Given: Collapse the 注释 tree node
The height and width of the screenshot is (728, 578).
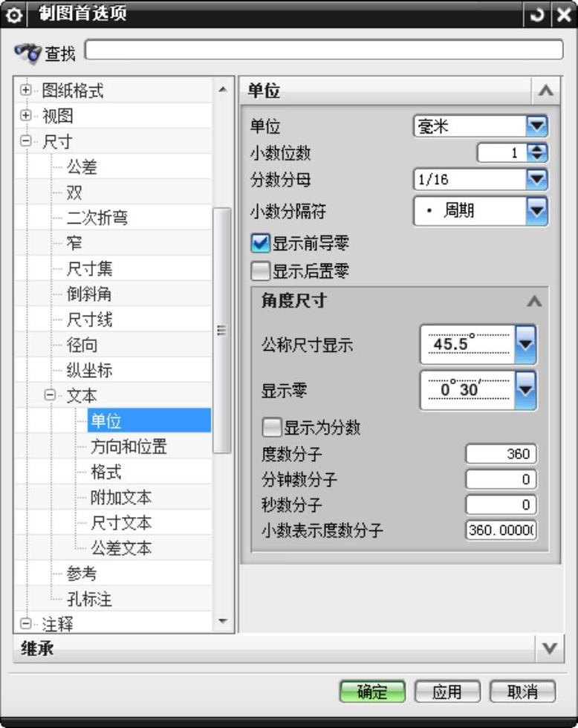Looking at the screenshot, I should 26,623.
